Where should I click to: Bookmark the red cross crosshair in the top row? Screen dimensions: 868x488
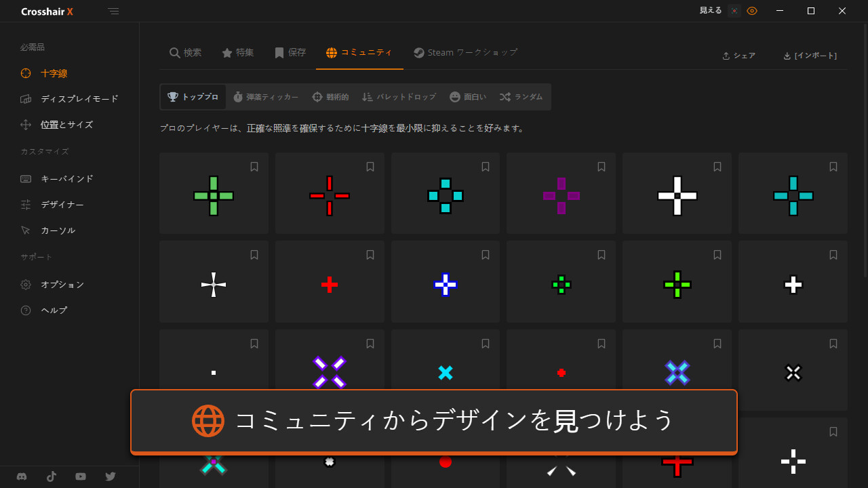tap(370, 167)
